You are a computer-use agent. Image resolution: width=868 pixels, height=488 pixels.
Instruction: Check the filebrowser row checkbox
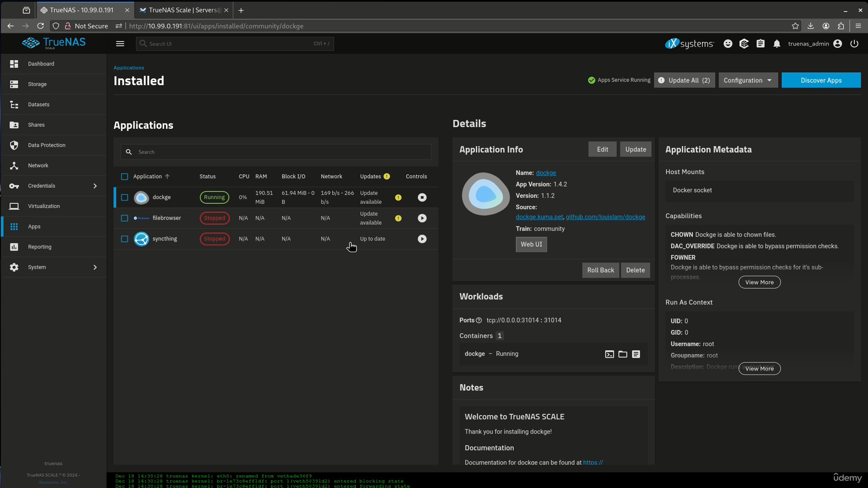click(x=124, y=218)
